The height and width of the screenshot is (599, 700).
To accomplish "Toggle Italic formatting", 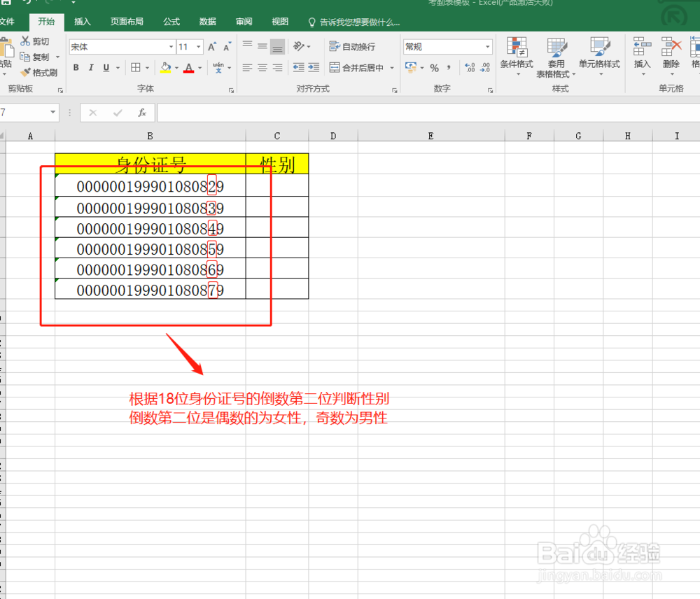I will [x=91, y=68].
